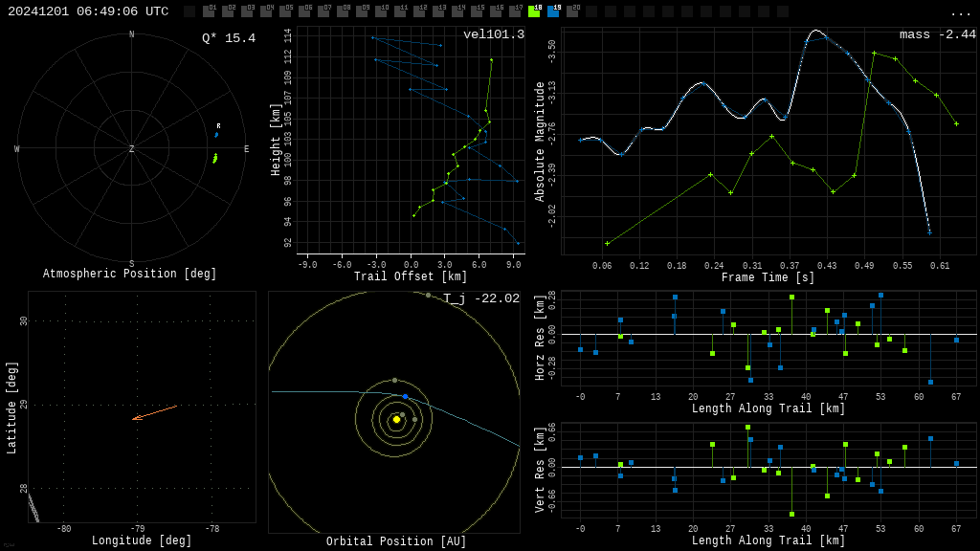Click the station 05 square indicator
The height and width of the screenshot is (551, 980).
285,11
